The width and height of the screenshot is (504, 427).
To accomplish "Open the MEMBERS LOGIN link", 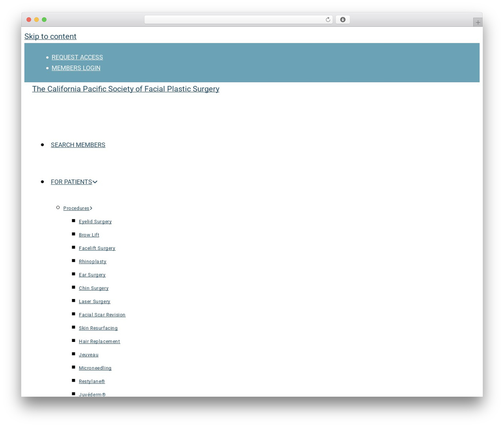I will pos(76,68).
